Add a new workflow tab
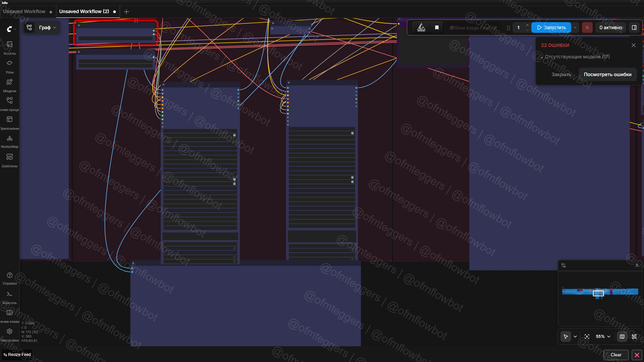This screenshot has width=644, height=362. (x=126, y=12)
